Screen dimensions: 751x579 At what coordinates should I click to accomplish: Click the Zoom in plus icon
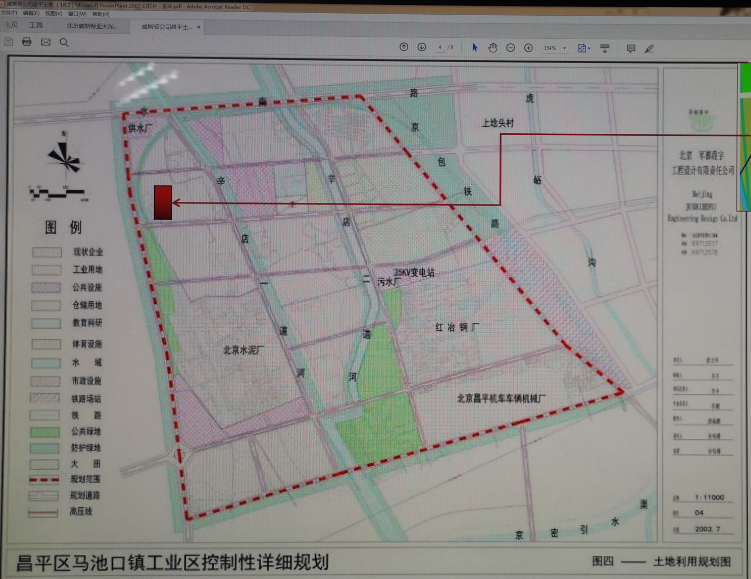(x=528, y=47)
